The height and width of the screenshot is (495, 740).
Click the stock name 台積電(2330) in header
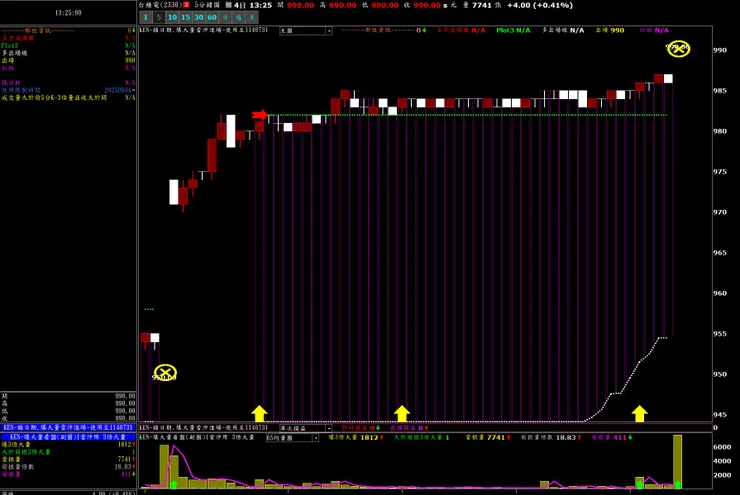[160, 5]
